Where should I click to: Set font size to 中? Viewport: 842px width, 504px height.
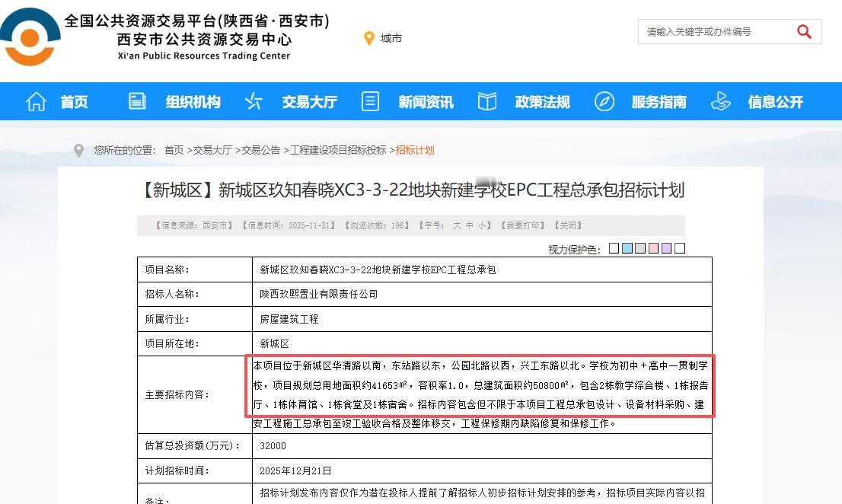[x=469, y=225]
